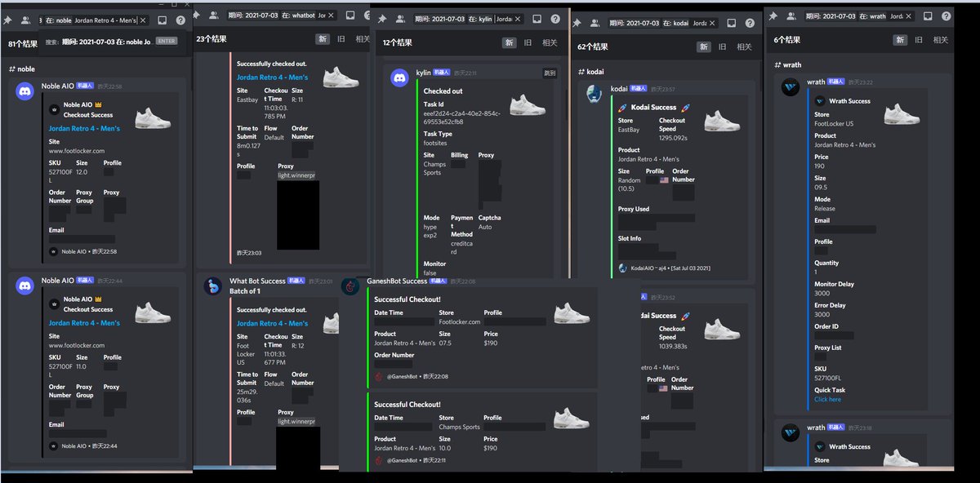
Task: Click kodai bot avatar on 23:57 message
Action: pyautogui.click(x=595, y=94)
